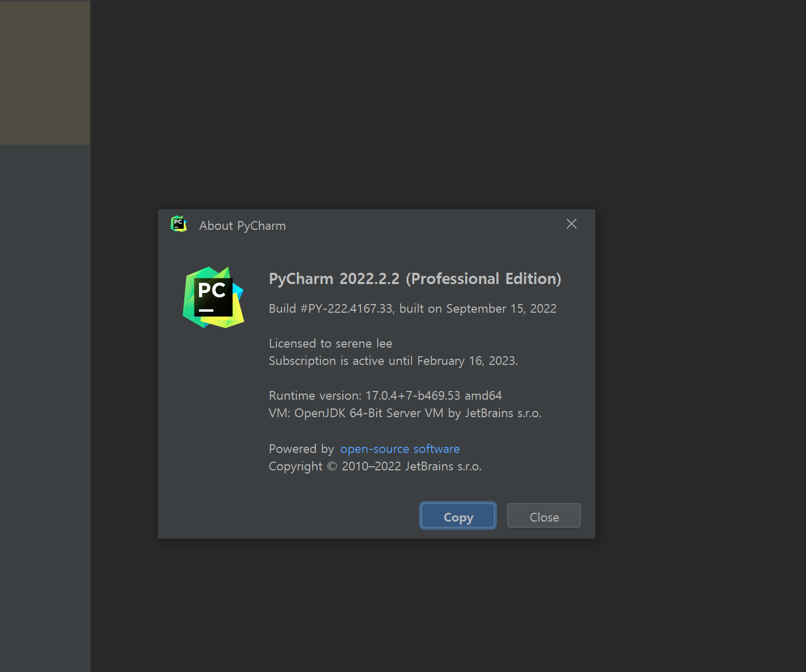Click the 'Runtime version: 17.0.4+7-b469.53 amd64' text
806x672 pixels.
[x=385, y=396]
